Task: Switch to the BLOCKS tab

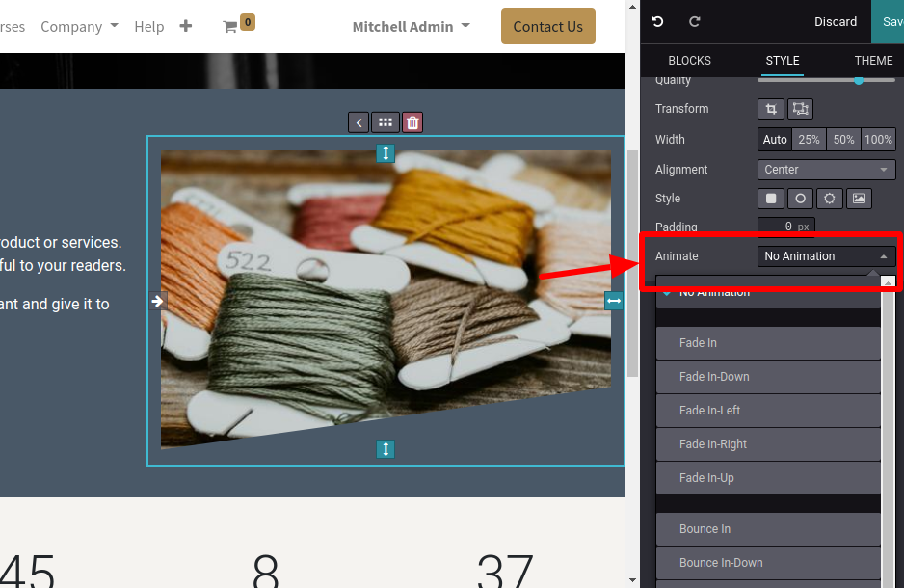Action: tap(689, 61)
